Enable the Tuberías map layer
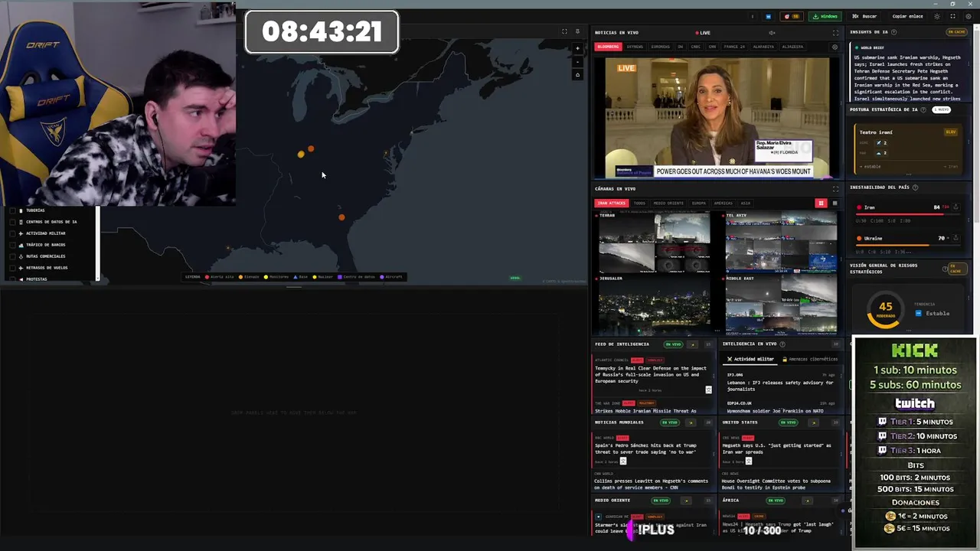This screenshot has width=980, height=551. pyautogui.click(x=12, y=210)
